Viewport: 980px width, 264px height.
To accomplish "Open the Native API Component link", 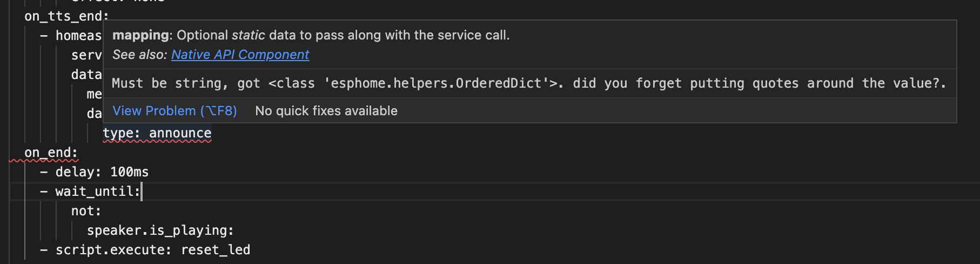I will pyautogui.click(x=240, y=55).
